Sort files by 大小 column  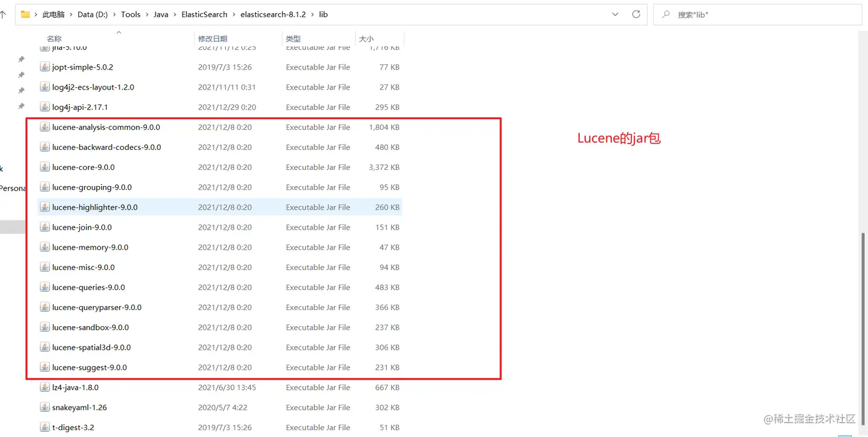click(366, 38)
